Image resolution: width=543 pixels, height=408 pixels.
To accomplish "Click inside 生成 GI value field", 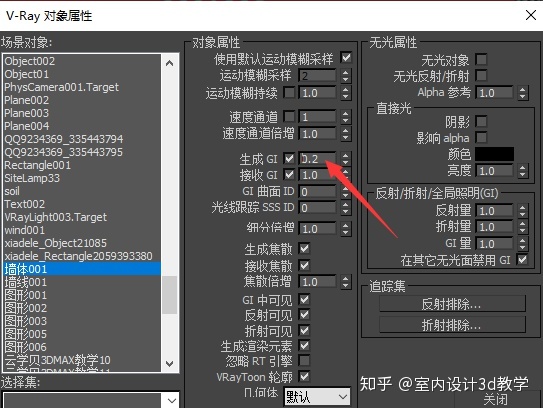I will tap(318, 159).
